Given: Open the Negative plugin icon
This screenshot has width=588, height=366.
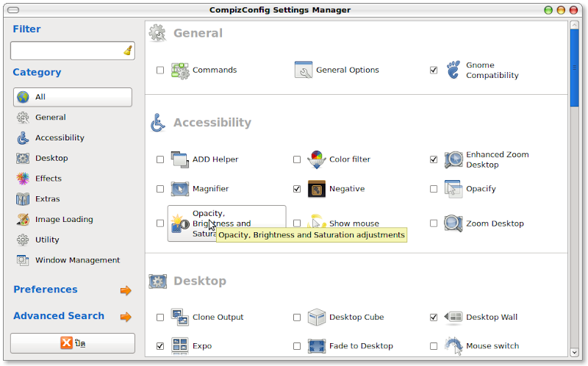Looking at the screenshot, I should [317, 189].
